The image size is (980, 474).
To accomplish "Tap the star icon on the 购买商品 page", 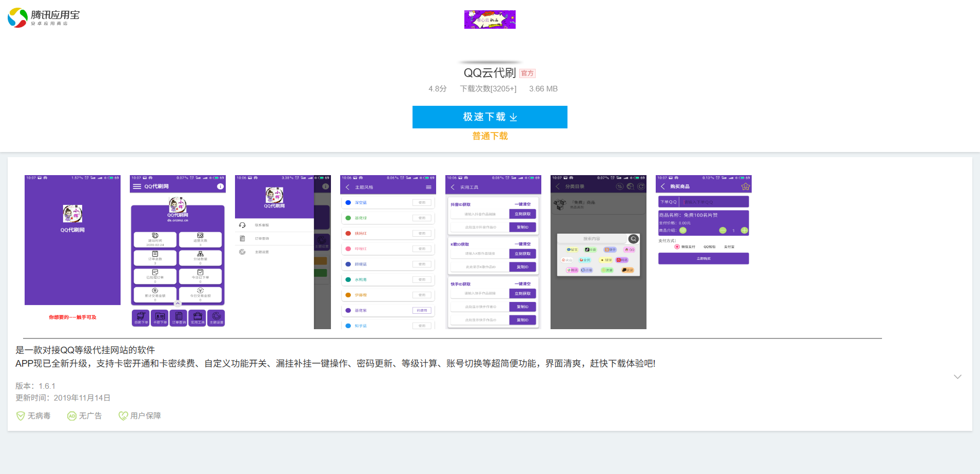I will coord(746,186).
